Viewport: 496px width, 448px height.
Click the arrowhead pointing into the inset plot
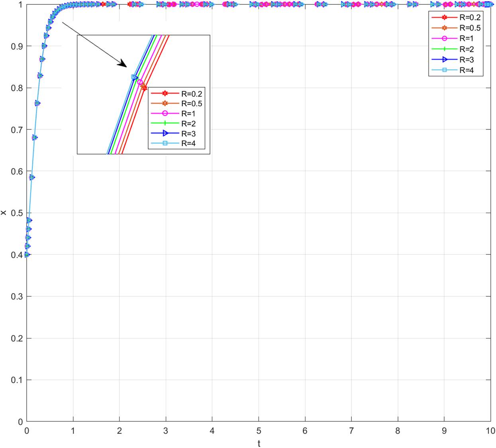pyautogui.click(x=123, y=64)
